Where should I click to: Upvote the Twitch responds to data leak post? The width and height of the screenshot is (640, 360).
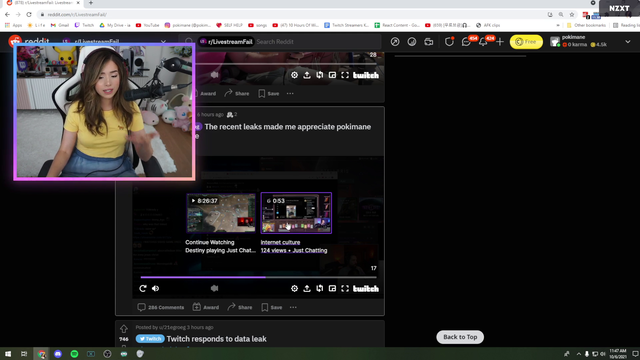tap(124, 329)
